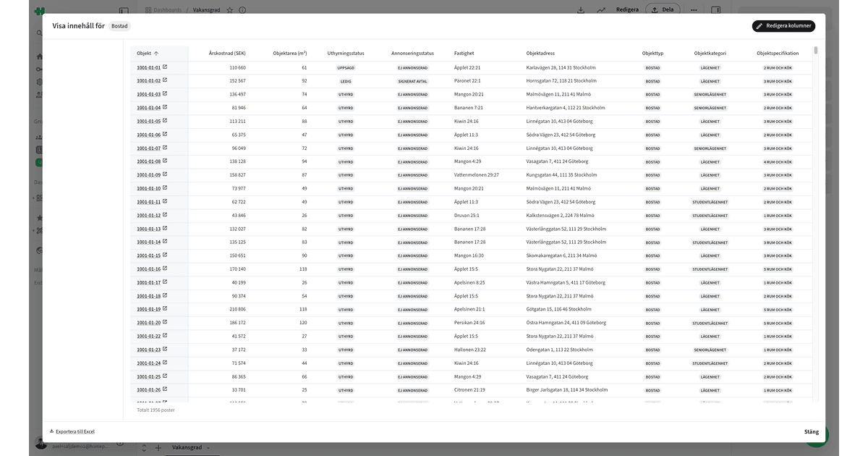Image resolution: width=868 pixels, height=456 pixels.
Task: Select the Bostad filter chip
Action: click(x=119, y=25)
